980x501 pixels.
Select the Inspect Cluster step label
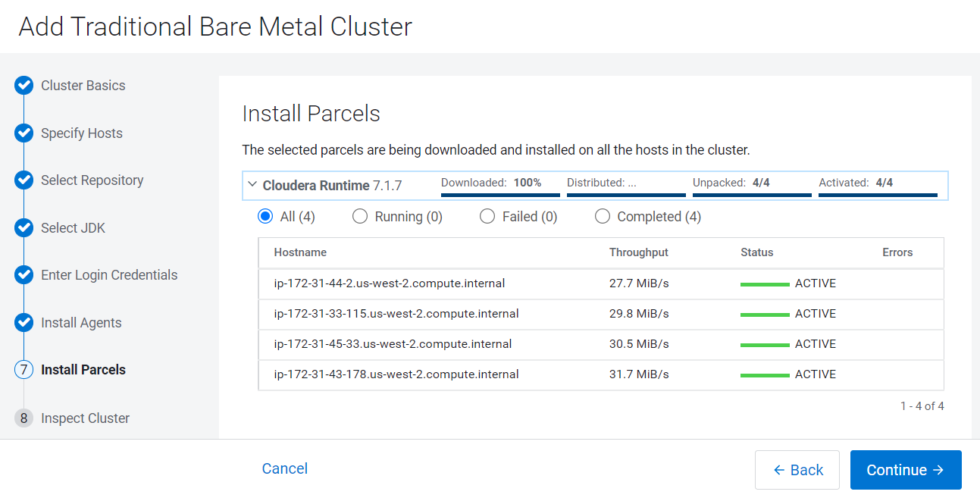point(86,418)
